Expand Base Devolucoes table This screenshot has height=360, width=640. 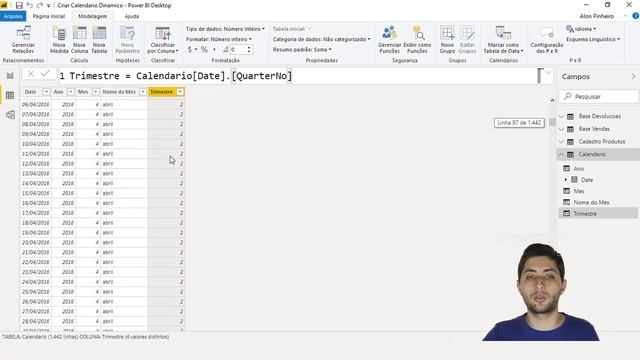pos(562,116)
